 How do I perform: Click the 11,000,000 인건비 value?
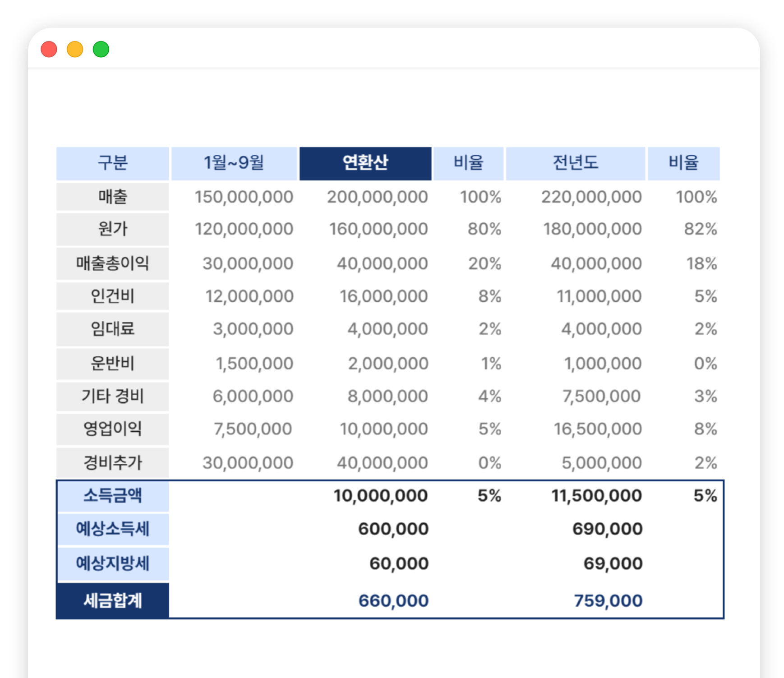[599, 296]
